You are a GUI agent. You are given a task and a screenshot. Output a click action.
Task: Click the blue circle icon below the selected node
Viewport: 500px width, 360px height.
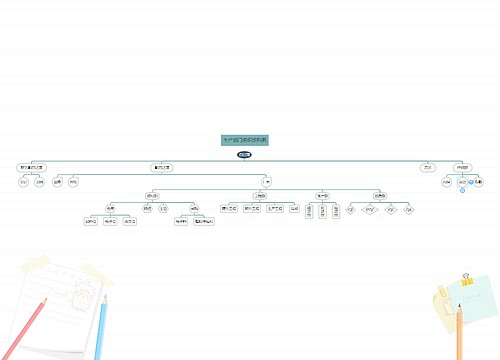[x=462, y=190]
